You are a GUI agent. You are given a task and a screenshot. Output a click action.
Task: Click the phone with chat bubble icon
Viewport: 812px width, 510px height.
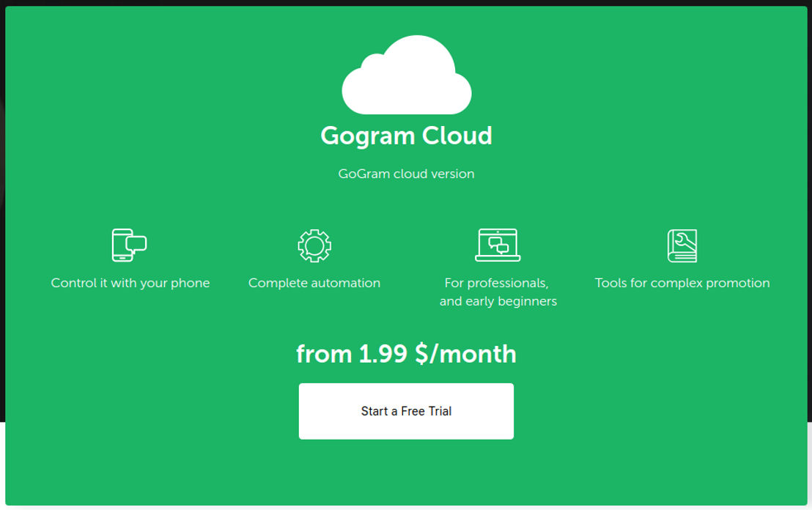[130, 245]
